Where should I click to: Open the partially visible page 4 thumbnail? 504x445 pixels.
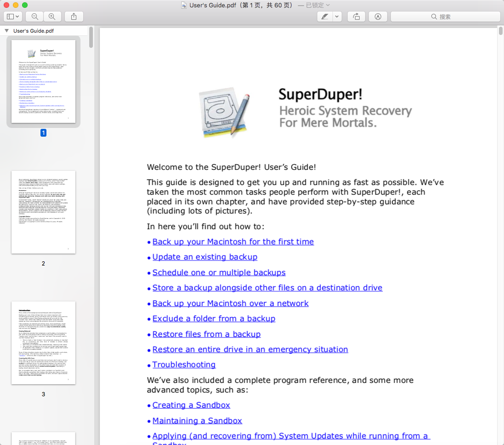[43, 438]
